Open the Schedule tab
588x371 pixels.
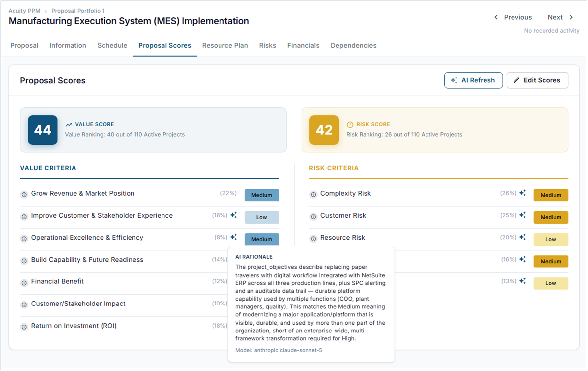coord(112,46)
